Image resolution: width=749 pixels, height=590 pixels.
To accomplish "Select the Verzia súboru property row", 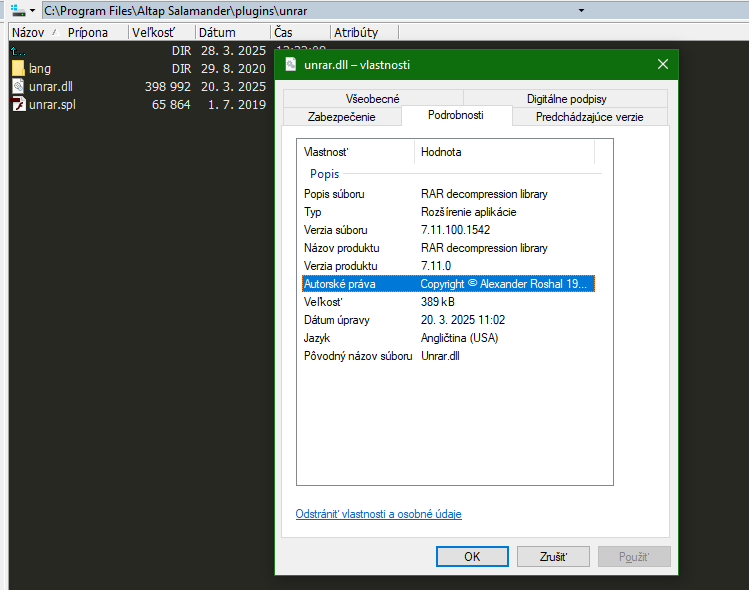I will click(x=449, y=230).
